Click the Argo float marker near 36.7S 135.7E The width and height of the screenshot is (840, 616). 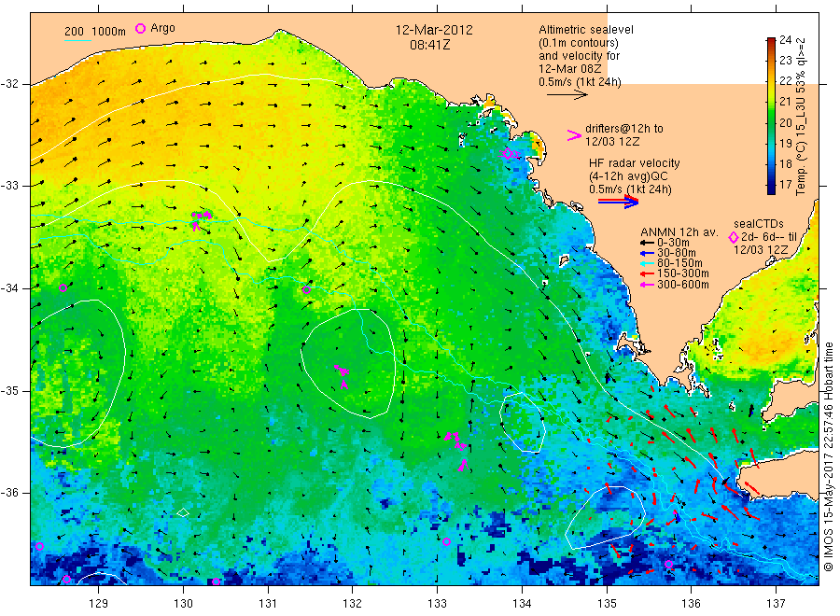[x=668, y=564]
